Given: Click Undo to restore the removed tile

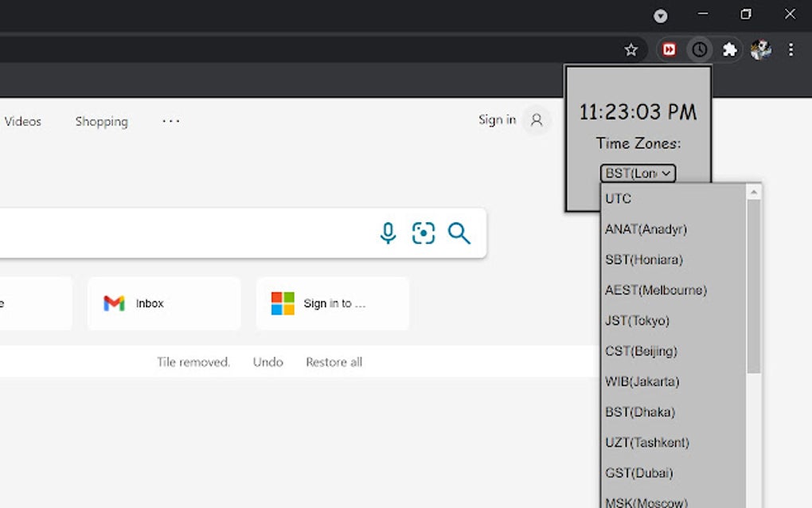Looking at the screenshot, I should pos(267,361).
